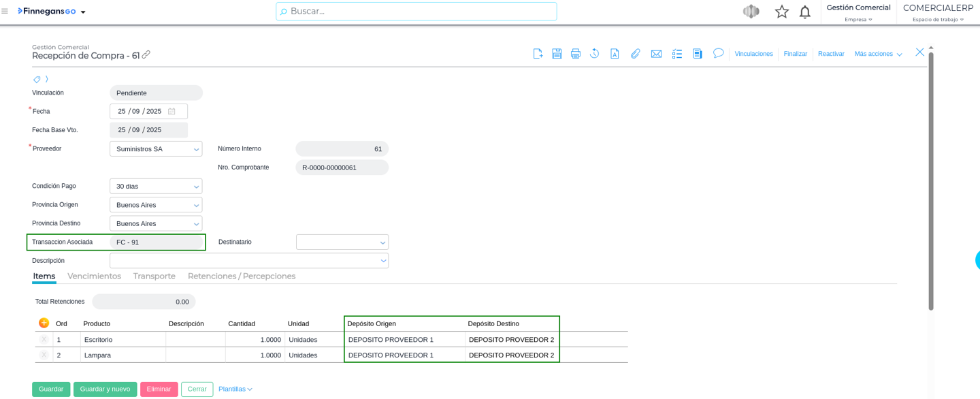Expand the Proveedor dropdown

coord(196,149)
